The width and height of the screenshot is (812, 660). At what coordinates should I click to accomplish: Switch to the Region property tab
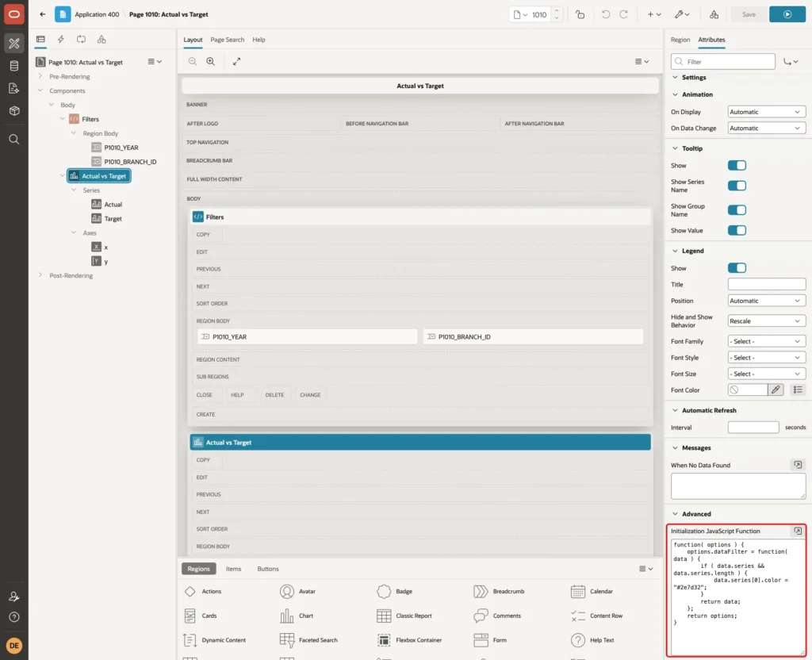click(x=680, y=40)
